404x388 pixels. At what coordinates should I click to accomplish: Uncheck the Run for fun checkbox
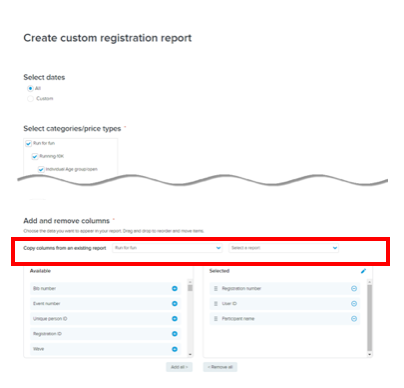[x=29, y=143]
